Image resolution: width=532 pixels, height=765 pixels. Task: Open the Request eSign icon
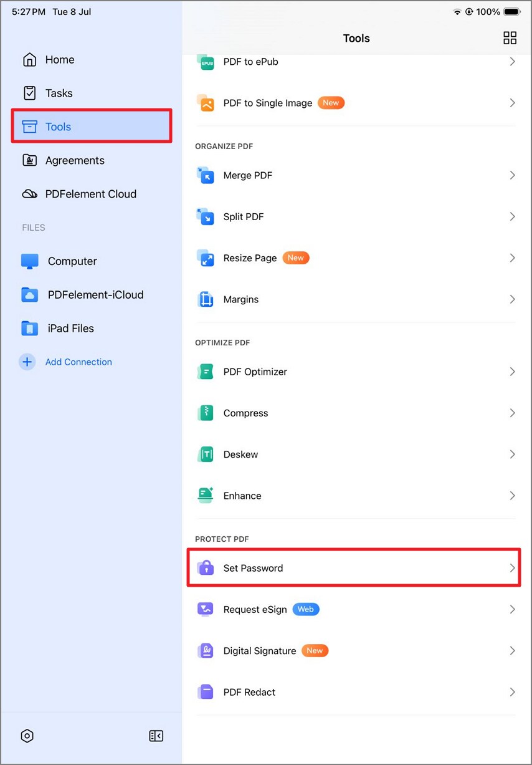[x=205, y=609]
